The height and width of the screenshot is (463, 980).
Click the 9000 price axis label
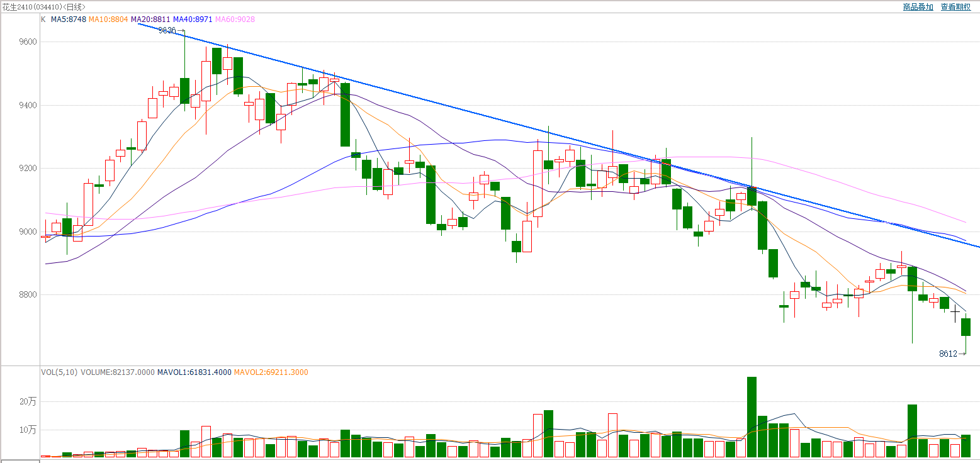pos(29,231)
